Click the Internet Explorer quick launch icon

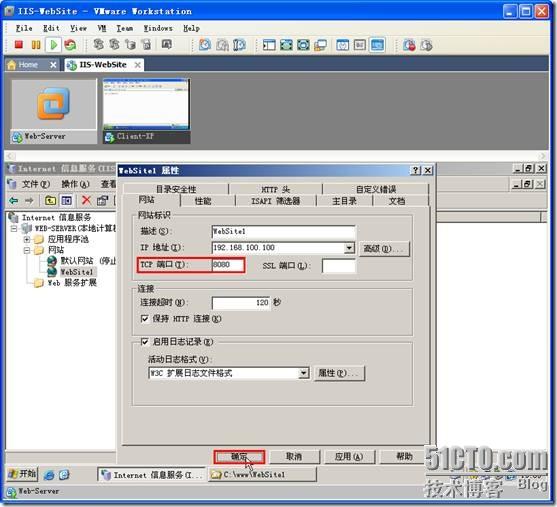click(49, 474)
